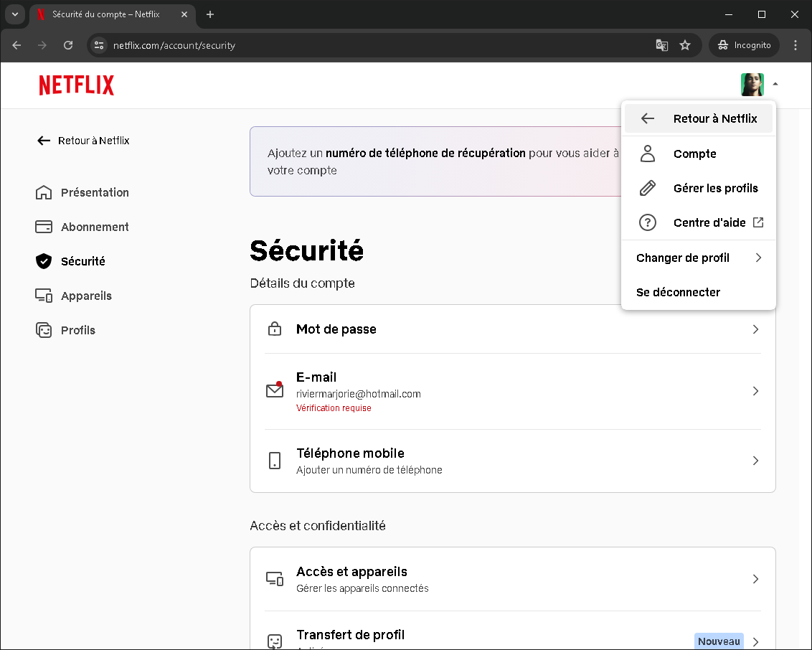The height and width of the screenshot is (650, 812).
Task: Bookmark this page with star icon
Action: 685,45
